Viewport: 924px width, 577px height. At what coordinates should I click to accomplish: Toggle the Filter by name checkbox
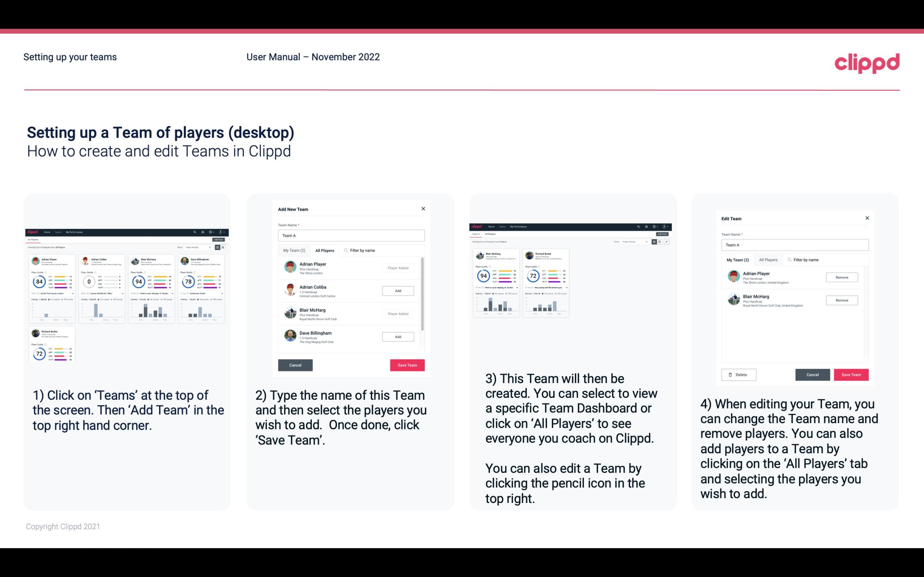coord(345,250)
